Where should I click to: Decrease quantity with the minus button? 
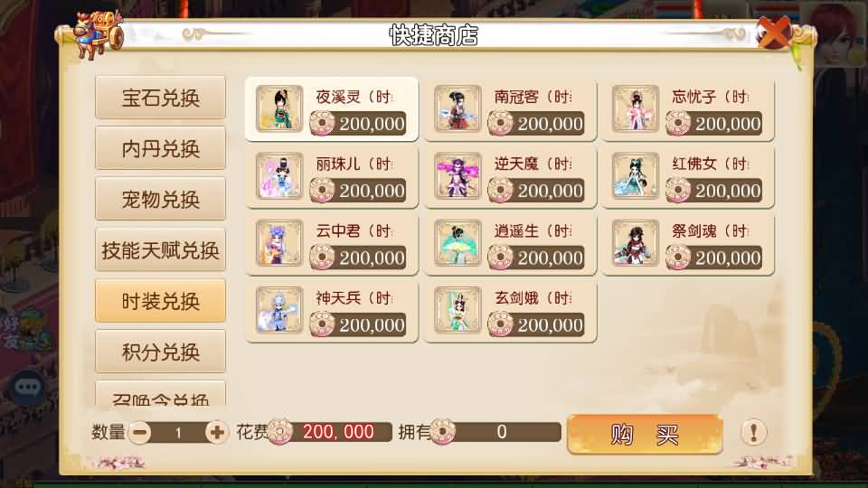click(139, 432)
